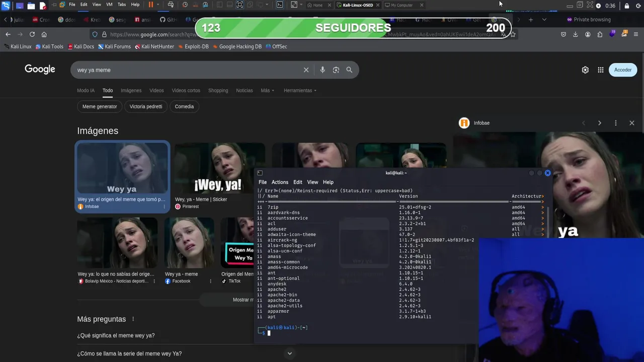This screenshot has width=644, height=362.
Task: Open the terminal File menu
Action: pos(263,182)
